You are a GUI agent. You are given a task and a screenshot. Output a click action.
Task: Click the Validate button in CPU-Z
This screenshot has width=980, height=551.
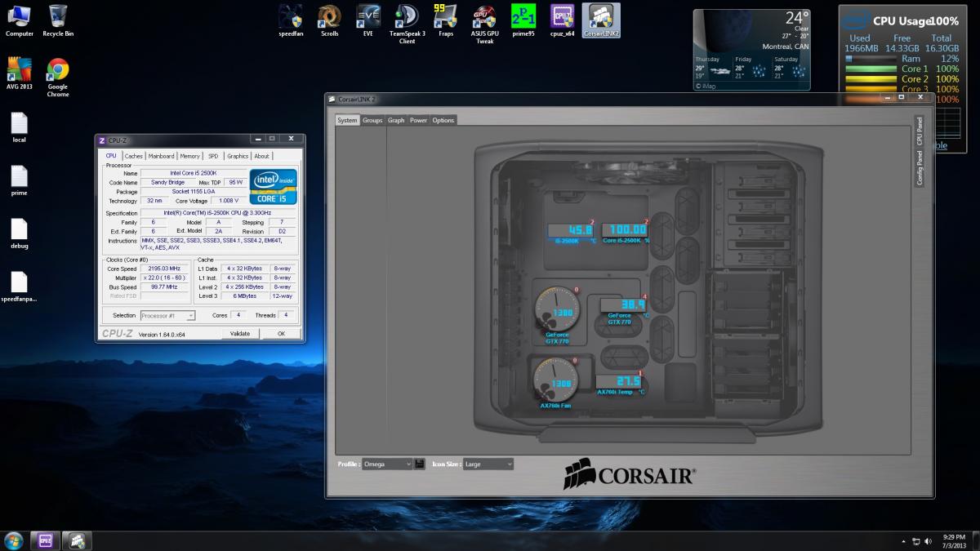240,333
